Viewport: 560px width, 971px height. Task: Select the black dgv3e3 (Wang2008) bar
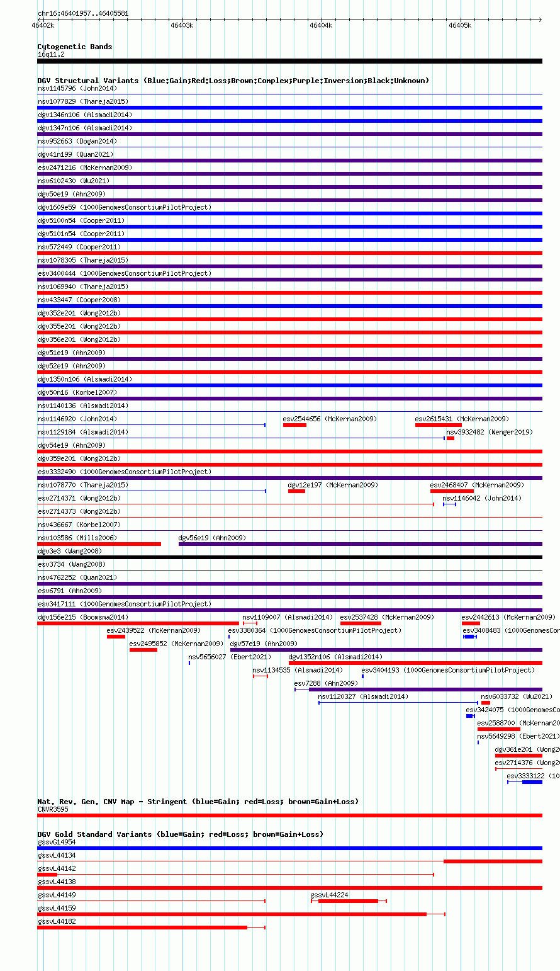point(289,557)
